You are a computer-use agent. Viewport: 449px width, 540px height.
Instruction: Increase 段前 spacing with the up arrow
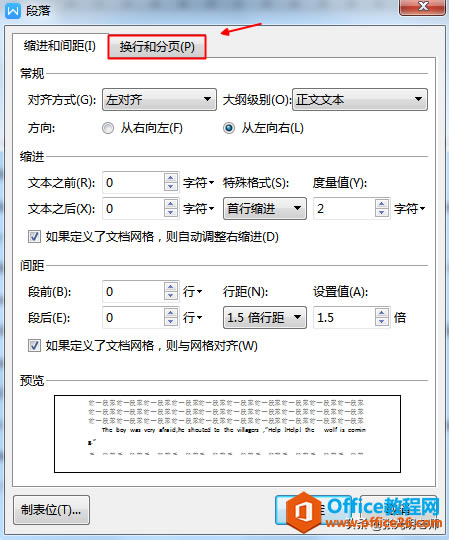171,287
